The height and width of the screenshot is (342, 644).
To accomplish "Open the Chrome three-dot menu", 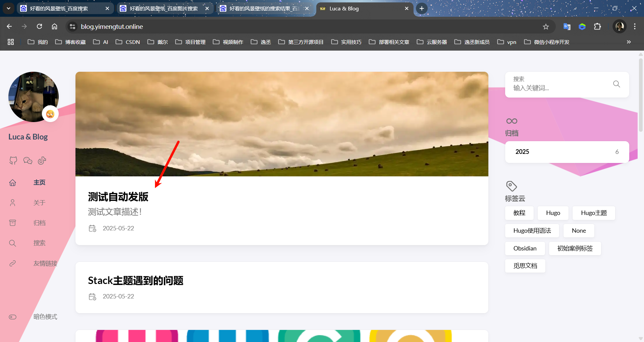I will (635, 26).
